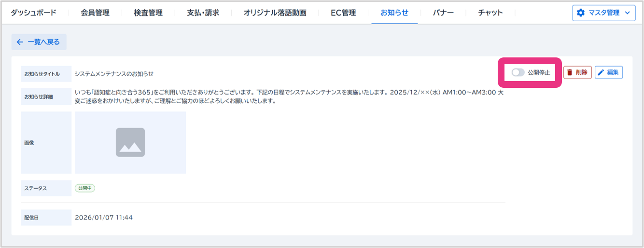Select the 支払・請求 tab
The image size is (644, 248).
coord(203,13)
